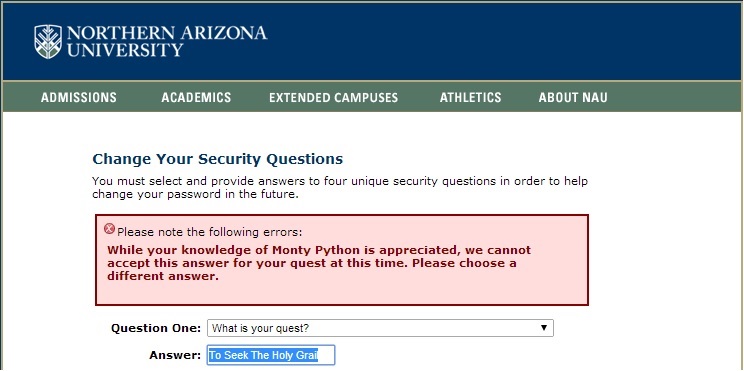Click the highlighted 'To Seek The Holy Grail' text

pyautogui.click(x=263, y=355)
